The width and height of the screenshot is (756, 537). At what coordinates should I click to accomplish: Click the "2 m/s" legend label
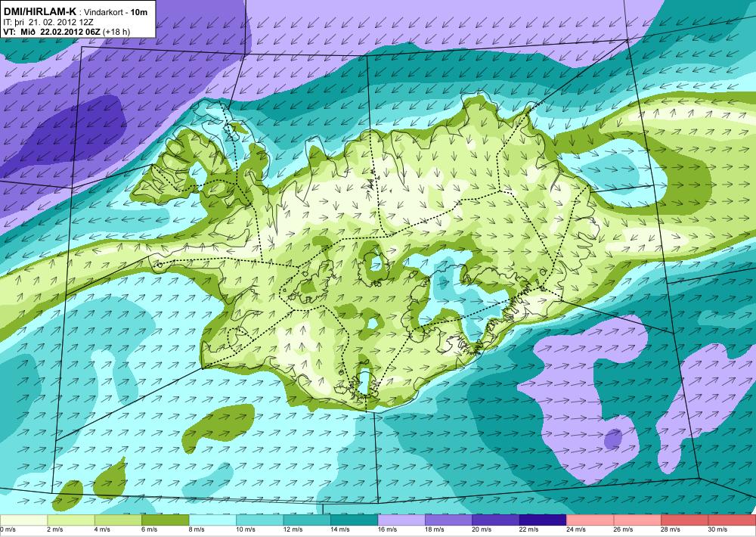[55, 529]
